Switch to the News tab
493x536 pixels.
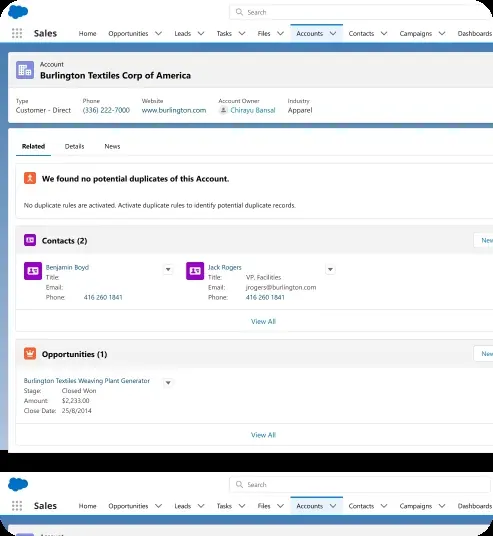pyautogui.click(x=112, y=146)
